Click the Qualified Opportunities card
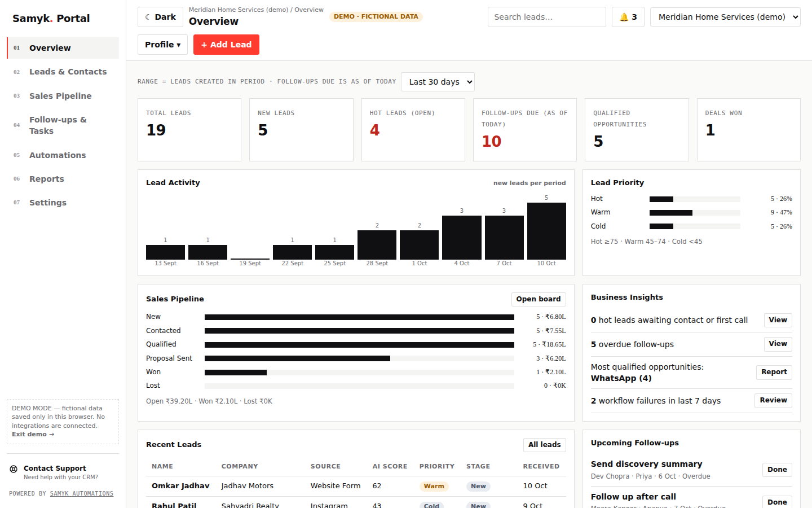812x508 pixels. coord(637,130)
